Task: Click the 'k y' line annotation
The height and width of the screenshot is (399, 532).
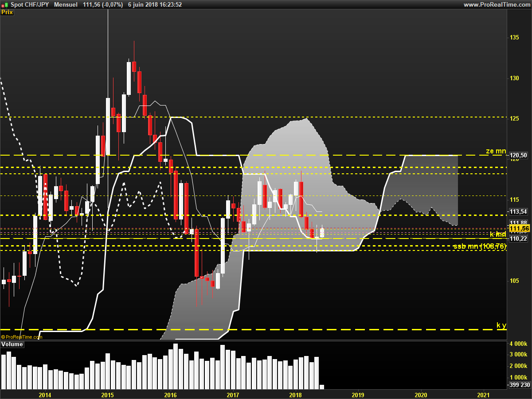Action: click(x=501, y=325)
